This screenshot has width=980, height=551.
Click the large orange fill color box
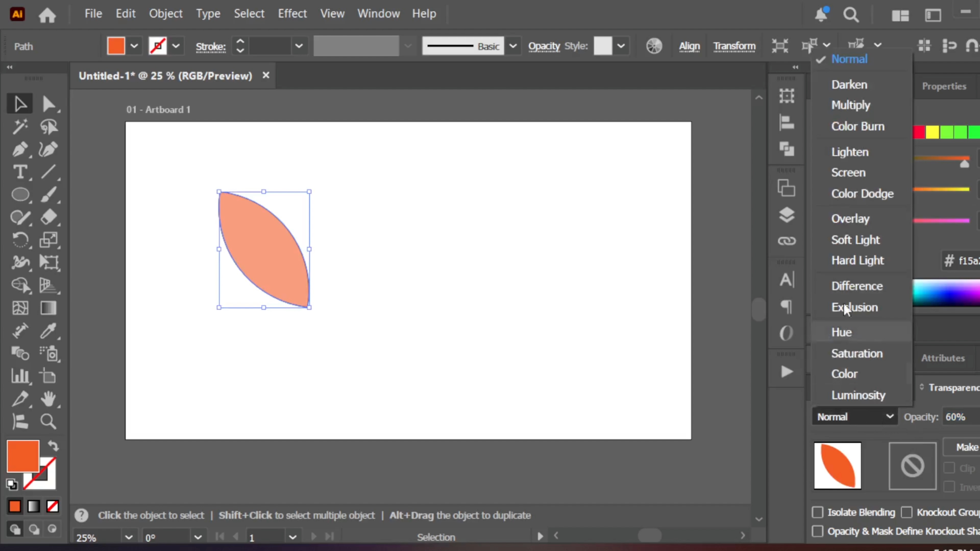(x=23, y=456)
